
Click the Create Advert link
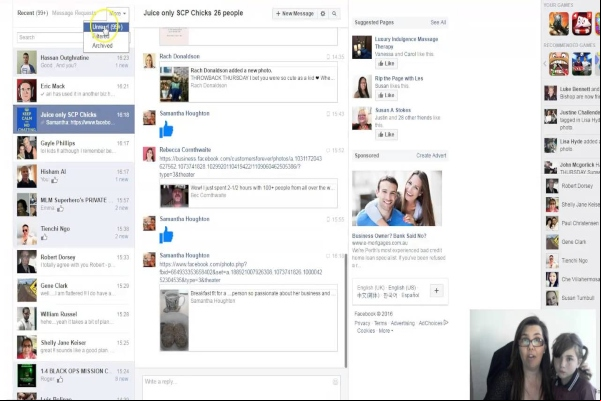431,156
